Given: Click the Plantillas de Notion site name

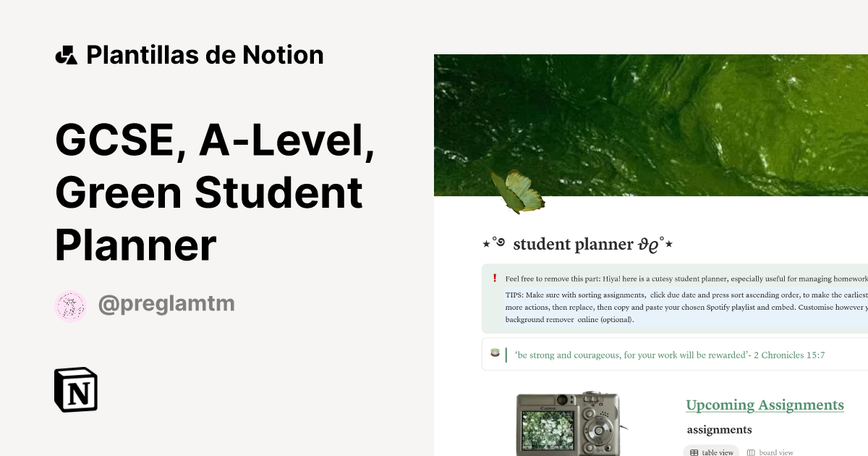Looking at the screenshot, I should pyautogui.click(x=205, y=54).
